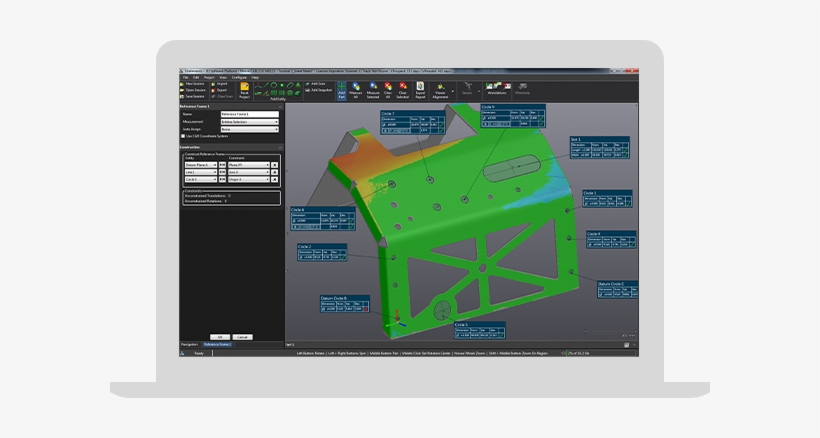This screenshot has width=820, height=438.
Task: Open the Edit menu
Action: point(196,77)
